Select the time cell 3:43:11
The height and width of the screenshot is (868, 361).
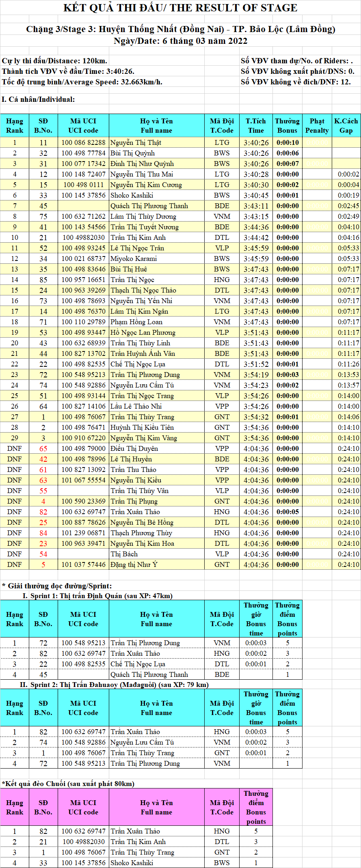pos(256,206)
